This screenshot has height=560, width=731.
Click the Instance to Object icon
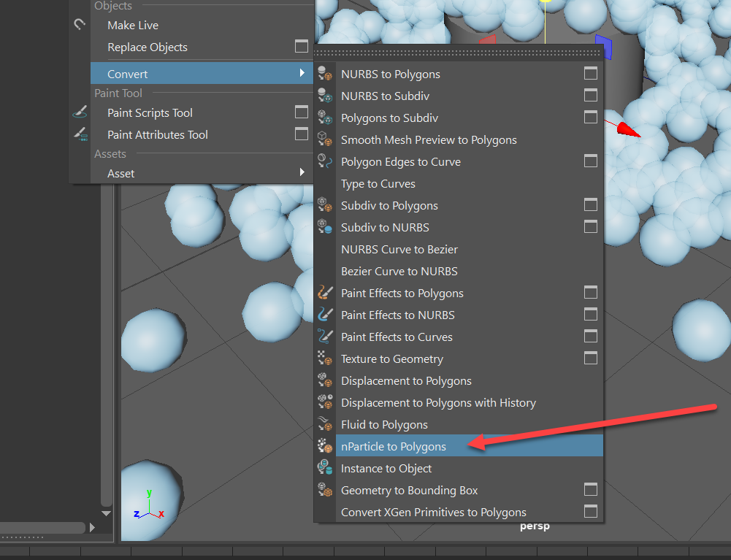click(x=325, y=468)
